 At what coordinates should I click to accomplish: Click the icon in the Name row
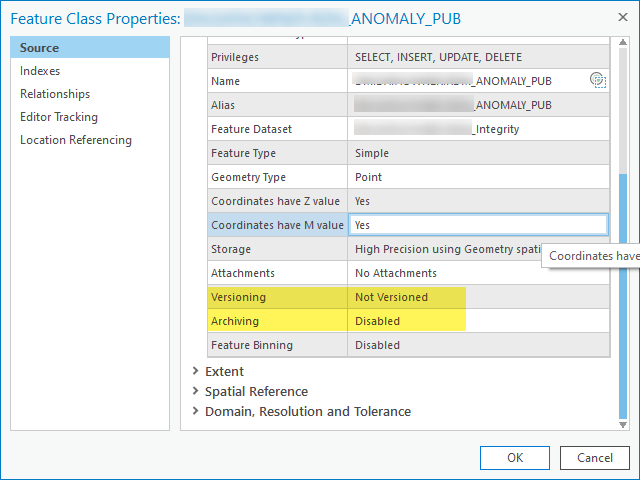pyautogui.click(x=598, y=81)
